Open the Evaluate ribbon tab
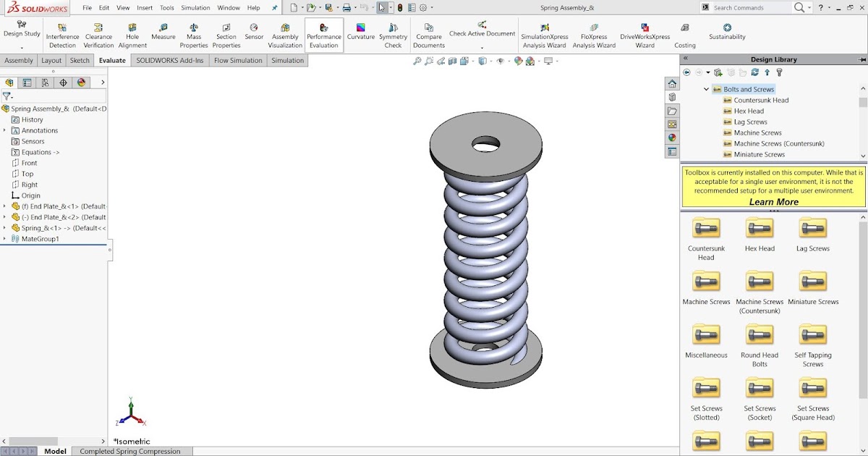Viewport: 868px width, 456px height. (x=111, y=60)
